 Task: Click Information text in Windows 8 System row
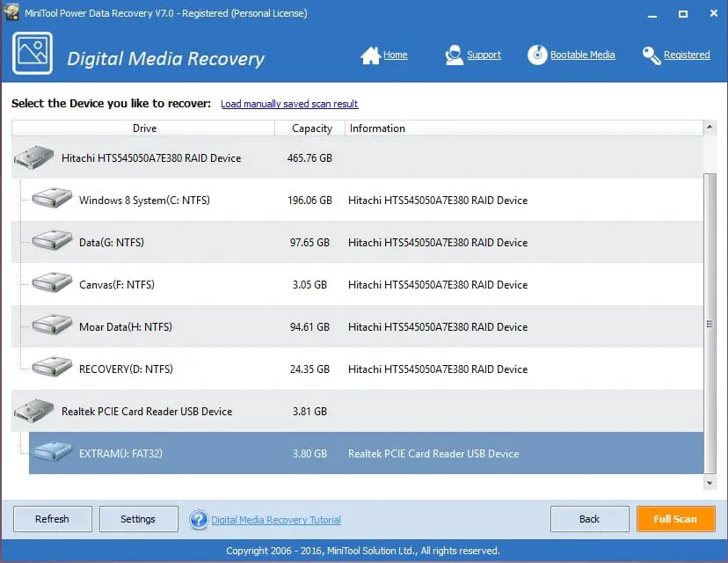point(438,201)
